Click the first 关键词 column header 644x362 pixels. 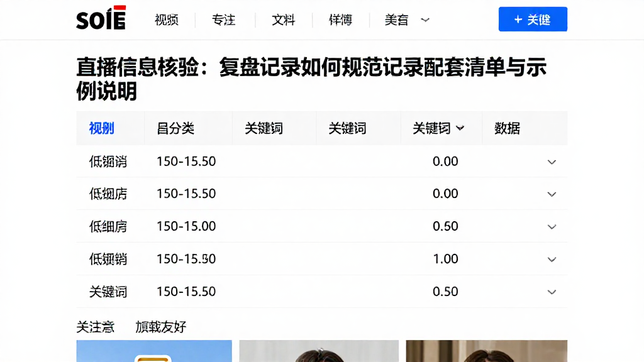coord(264,128)
